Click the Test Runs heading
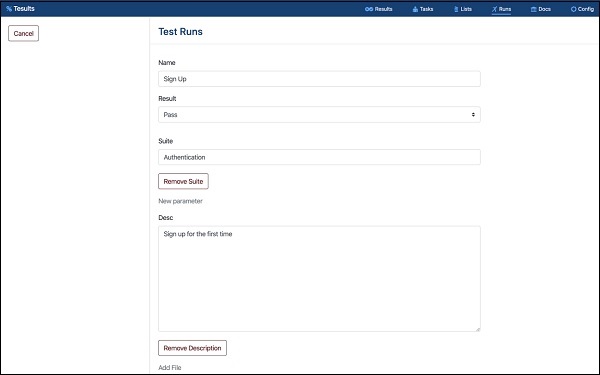Viewport: 600px width, 375px height. point(180,32)
